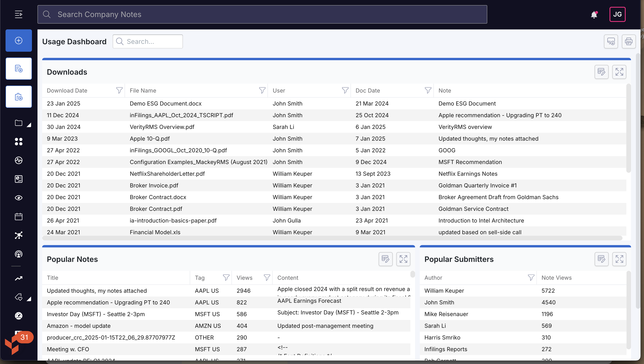Edit the Downloads table columns
The width and height of the screenshot is (644, 364).
[601, 72]
